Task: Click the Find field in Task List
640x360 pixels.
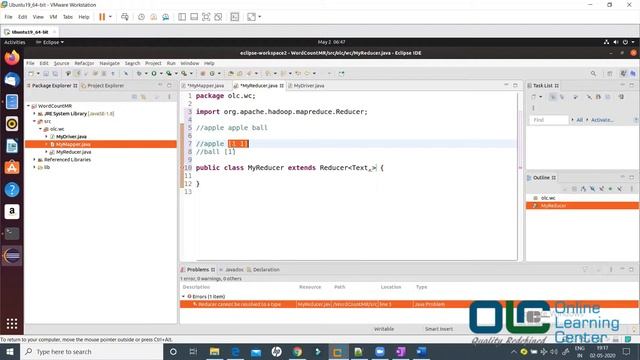Action: 549,120
